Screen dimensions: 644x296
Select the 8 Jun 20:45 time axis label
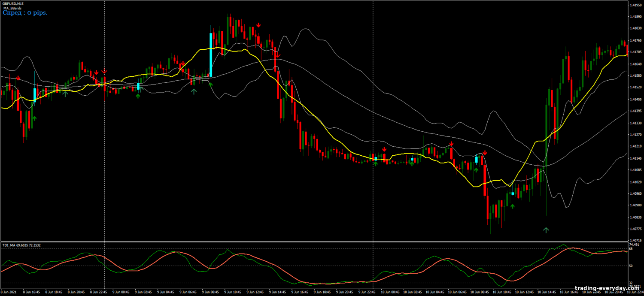tap(76, 293)
